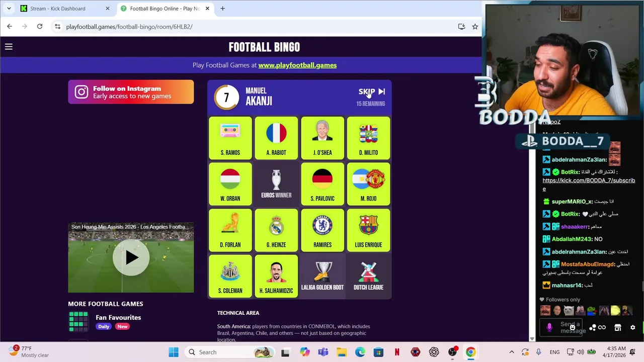The width and height of the screenshot is (644, 362).
Task: Go back in browser history
Action: [x=10, y=27]
